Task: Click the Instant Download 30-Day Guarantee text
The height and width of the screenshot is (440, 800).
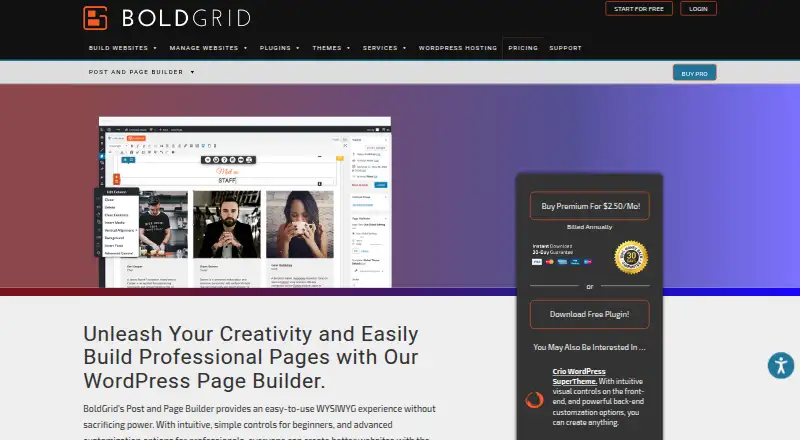Action: (x=553, y=249)
